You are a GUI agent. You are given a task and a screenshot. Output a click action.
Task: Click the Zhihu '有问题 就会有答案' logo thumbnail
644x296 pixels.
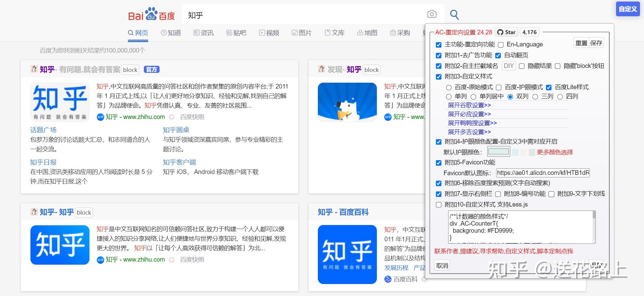coord(60,102)
